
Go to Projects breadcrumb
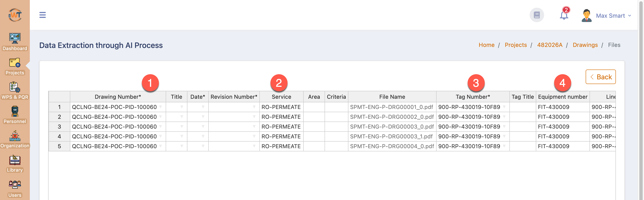point(516,45)
